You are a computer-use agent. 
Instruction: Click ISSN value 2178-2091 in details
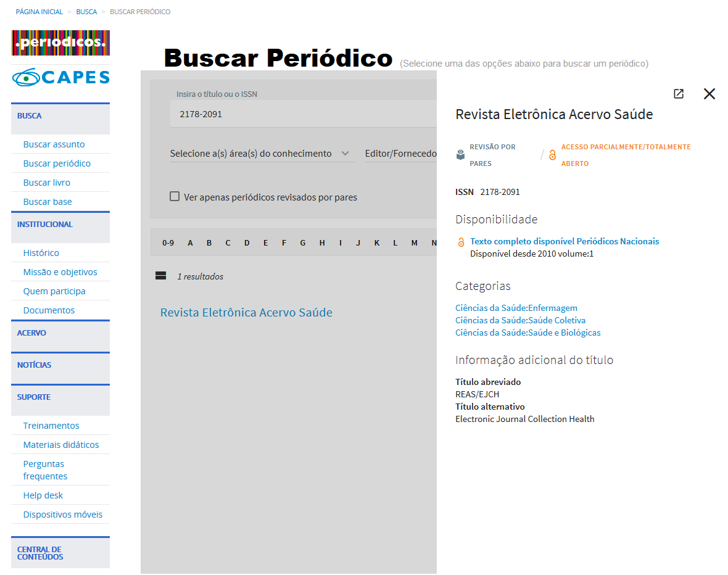[x=500, y=192]
